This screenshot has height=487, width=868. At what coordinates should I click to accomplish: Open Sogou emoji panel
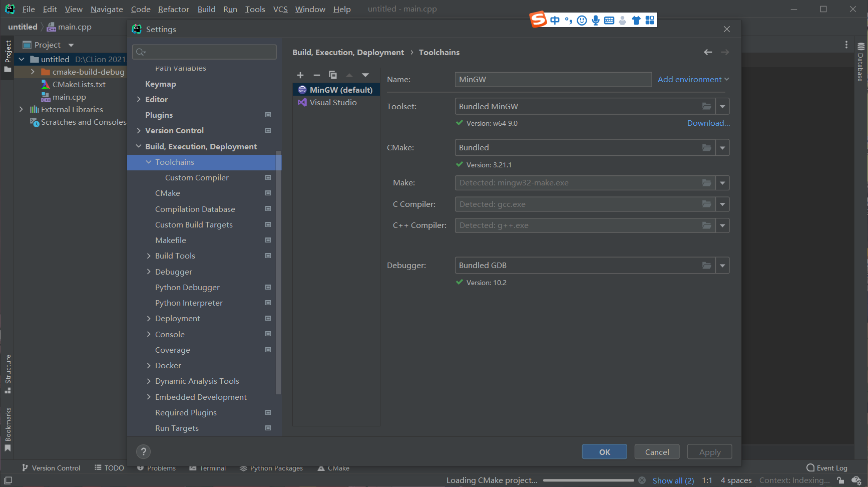click(x=582, y=20)
